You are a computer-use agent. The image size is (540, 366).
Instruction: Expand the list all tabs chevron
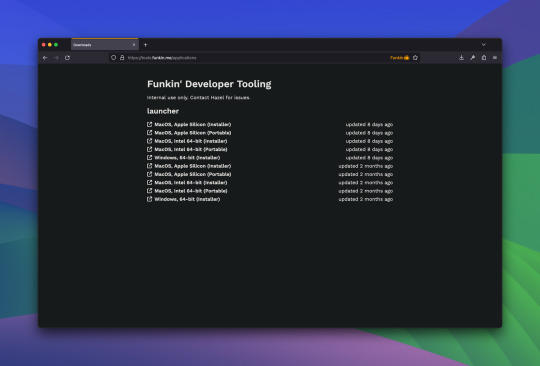[484, 45]
